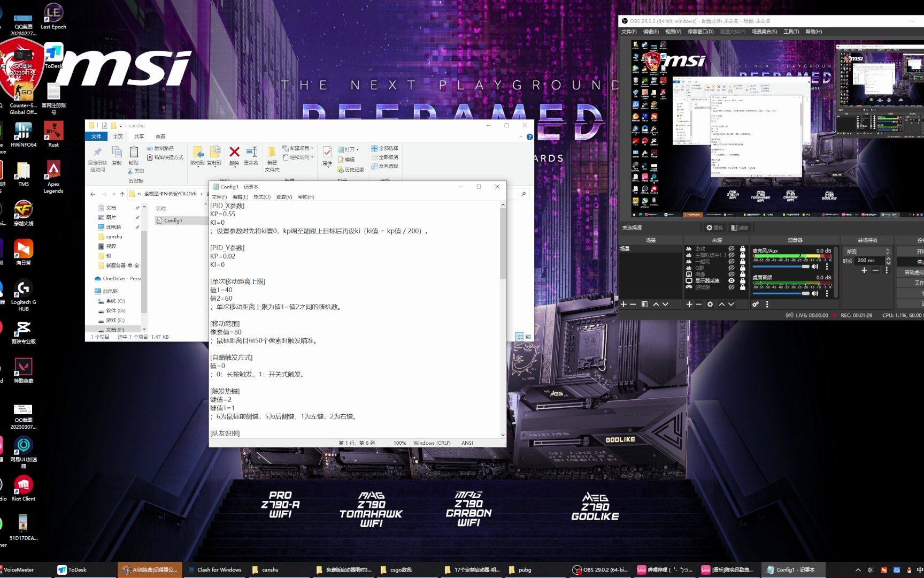Show hidden tray icons chevron on taskbar
Image resolution: width=924 pixels, height=578 pixels.
coord(858,570)
